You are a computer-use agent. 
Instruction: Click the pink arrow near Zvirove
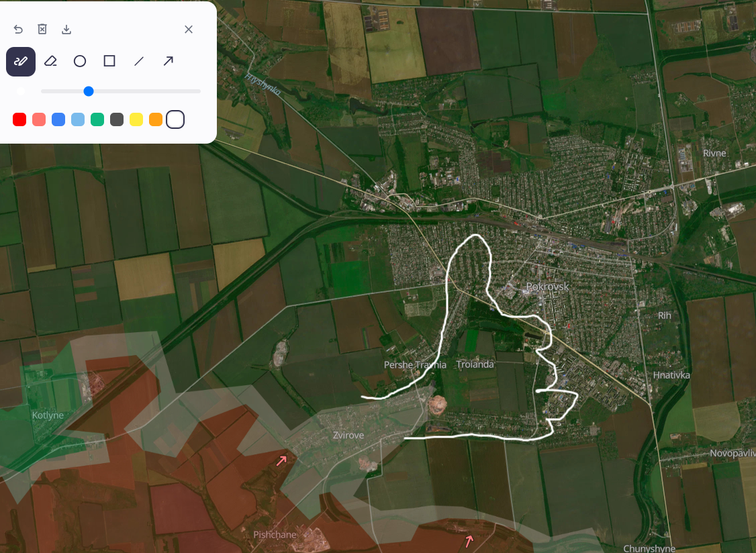[281, 460]
